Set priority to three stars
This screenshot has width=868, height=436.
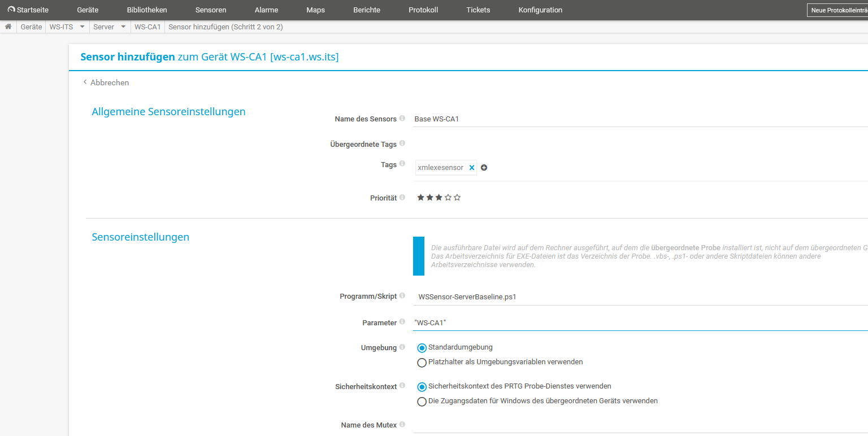(439, 198)
